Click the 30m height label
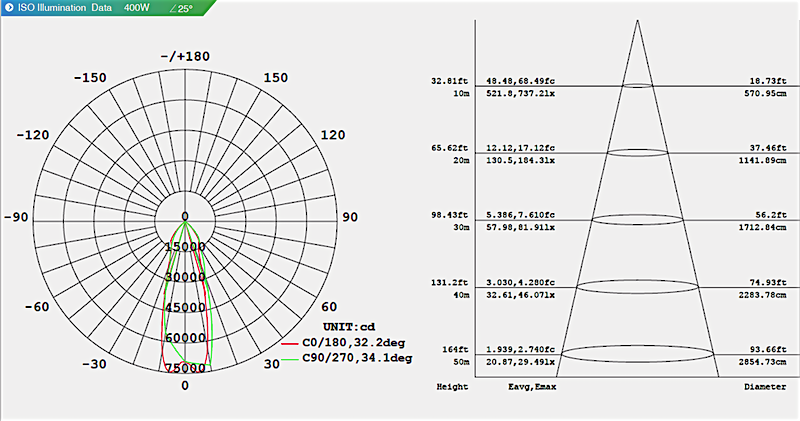The width and height of the screenshot is (800, 421). click(x=461, y=227)
